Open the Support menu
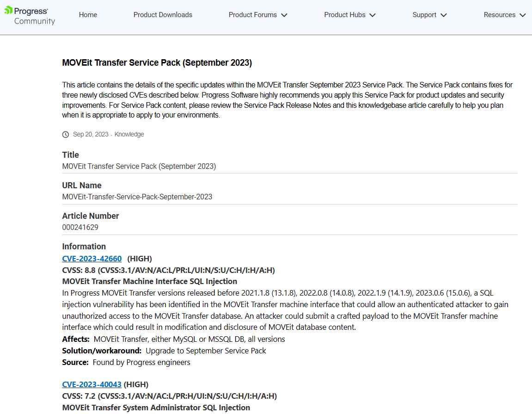The image size is (532, 414). click(x=429, y=15)
